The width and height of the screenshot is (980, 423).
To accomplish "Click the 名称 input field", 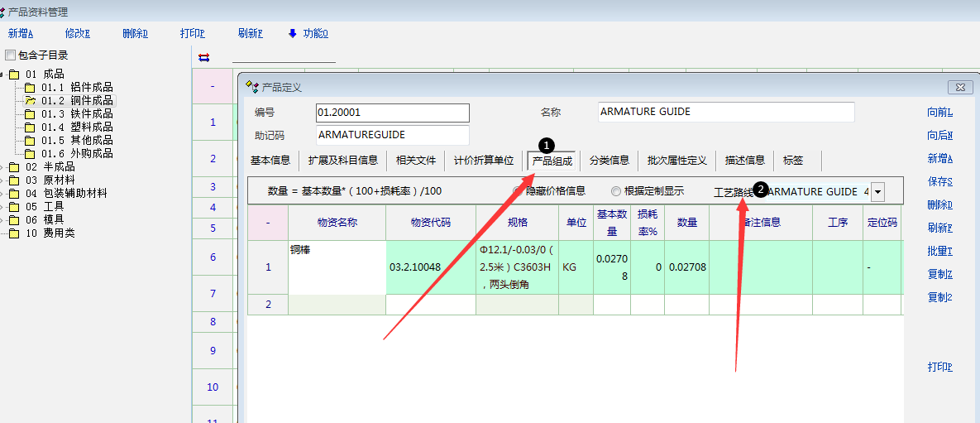I will [x=725, y=112].
